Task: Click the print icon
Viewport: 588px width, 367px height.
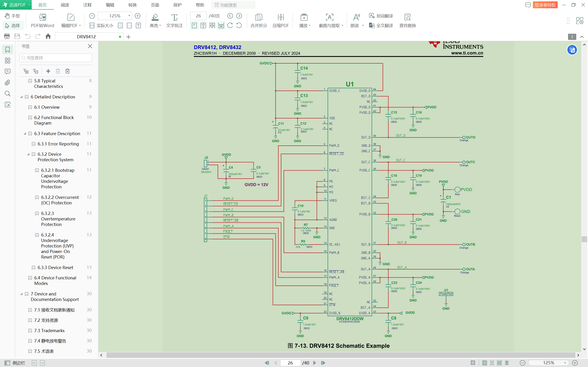Action: coord(7,36)
